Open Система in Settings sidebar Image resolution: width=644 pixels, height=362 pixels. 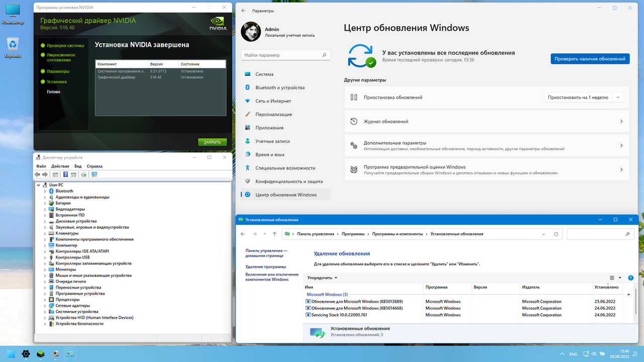click(285, 74)
